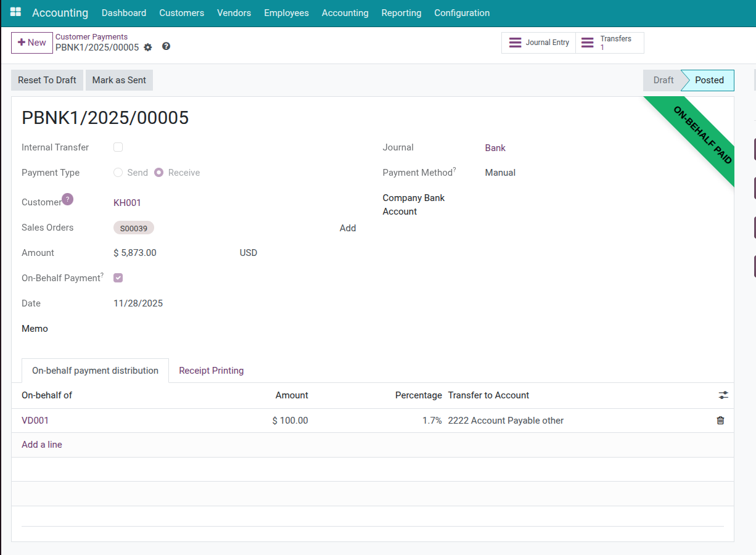The width and height of the screenshot is (756, 555).
Task: Click the gear actions icon beside PBNK1/2025/00005
Action: coord(148,47)
